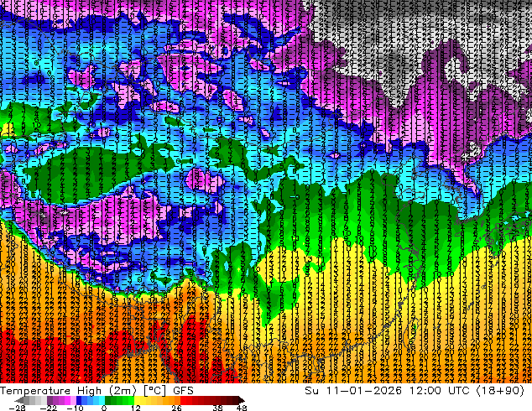Click the cyan swatch left of 0
This screenshot has width=532, height=411.
(102, 400)
